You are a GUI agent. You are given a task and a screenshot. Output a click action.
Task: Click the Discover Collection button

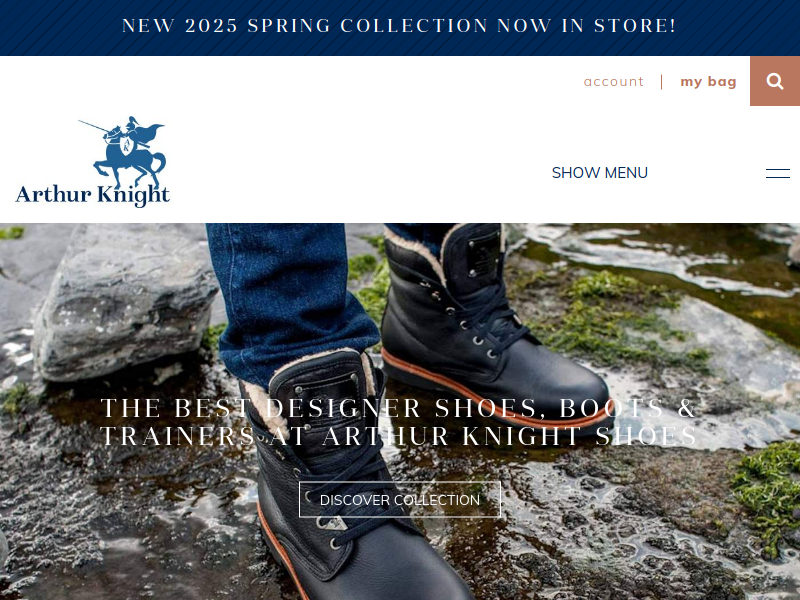[x=399, y=499]
